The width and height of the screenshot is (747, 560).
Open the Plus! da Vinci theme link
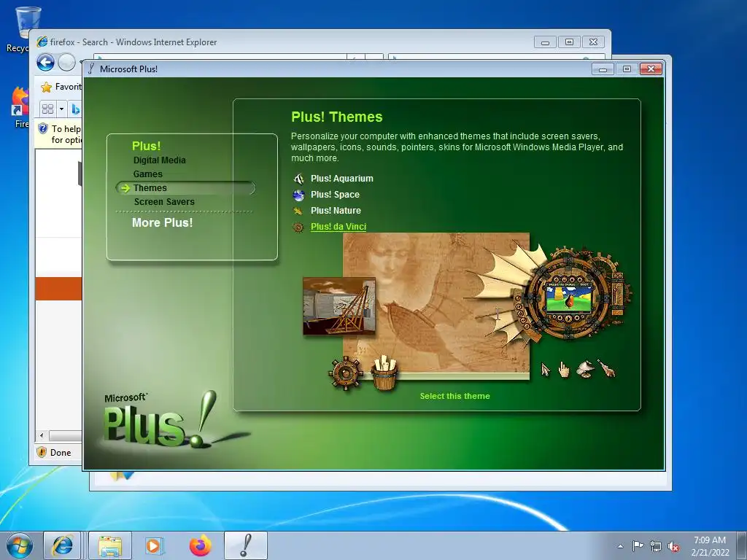tap(338, 227)
